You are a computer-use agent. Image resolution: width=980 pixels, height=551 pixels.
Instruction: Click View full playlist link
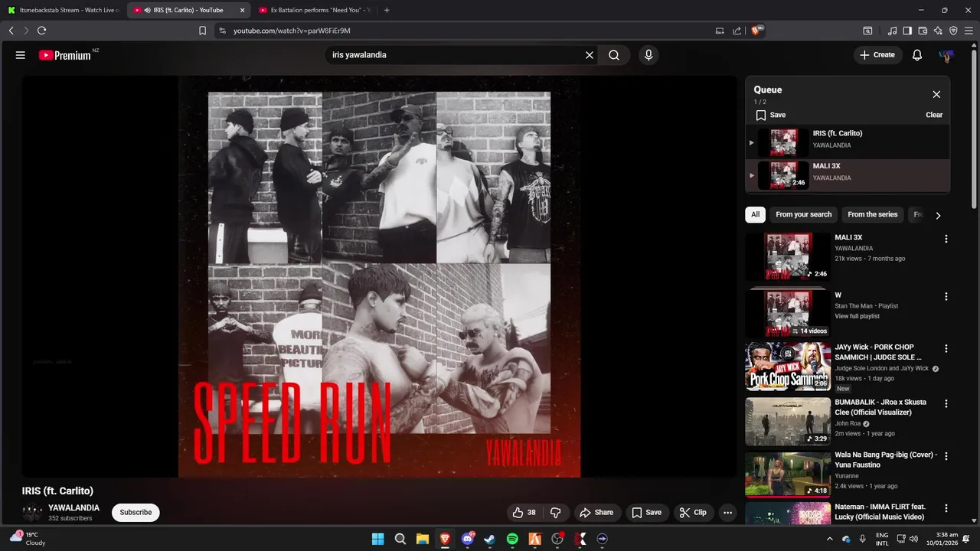coord(857,316)
